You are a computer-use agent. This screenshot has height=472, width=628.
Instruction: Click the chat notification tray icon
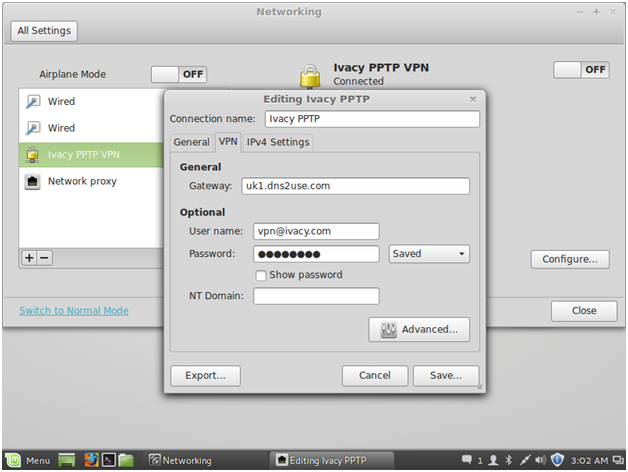467,460
